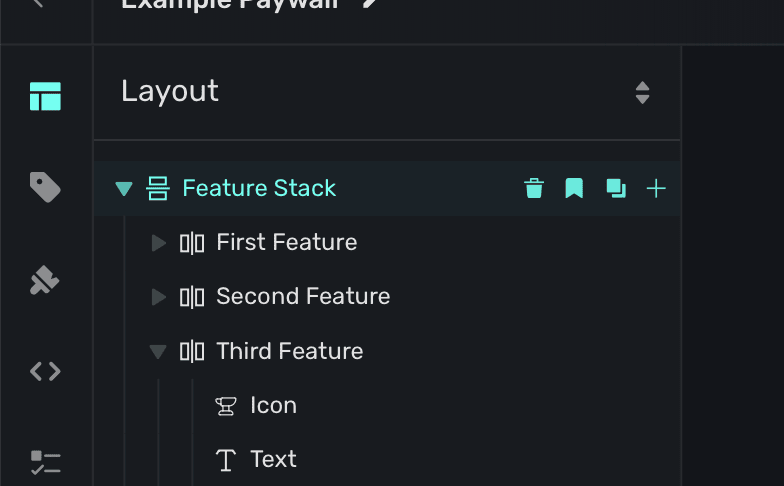Open the Layout panel sidebar icon
This screenshot has width=784, height=486.
click(x=45, y=96)
